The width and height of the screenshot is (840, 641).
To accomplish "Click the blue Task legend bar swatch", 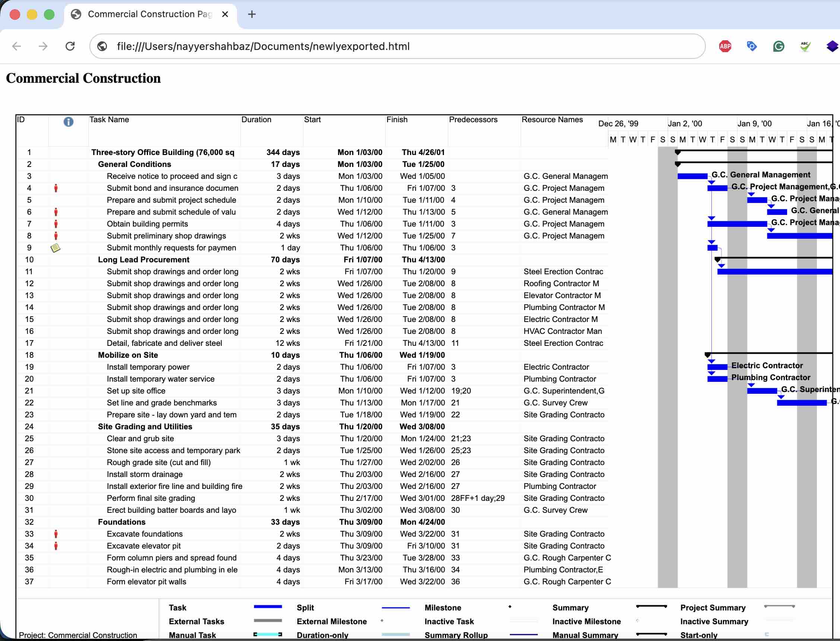I will (268, 607).
